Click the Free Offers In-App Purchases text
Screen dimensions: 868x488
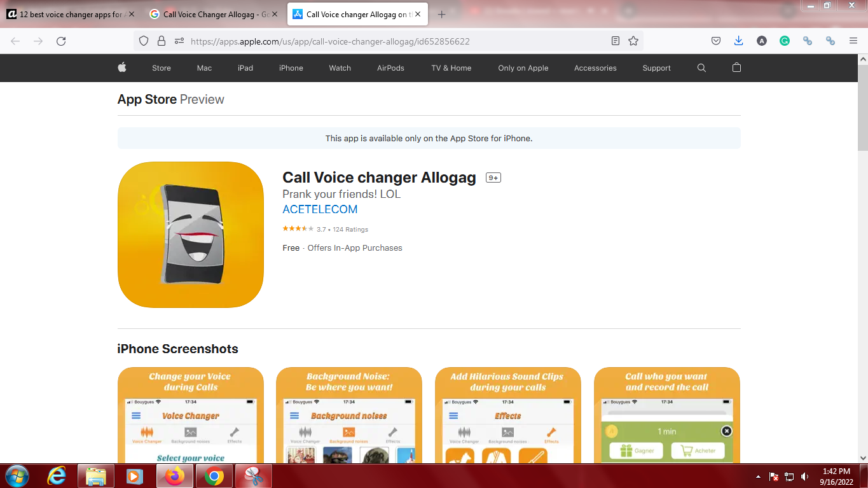342,248
